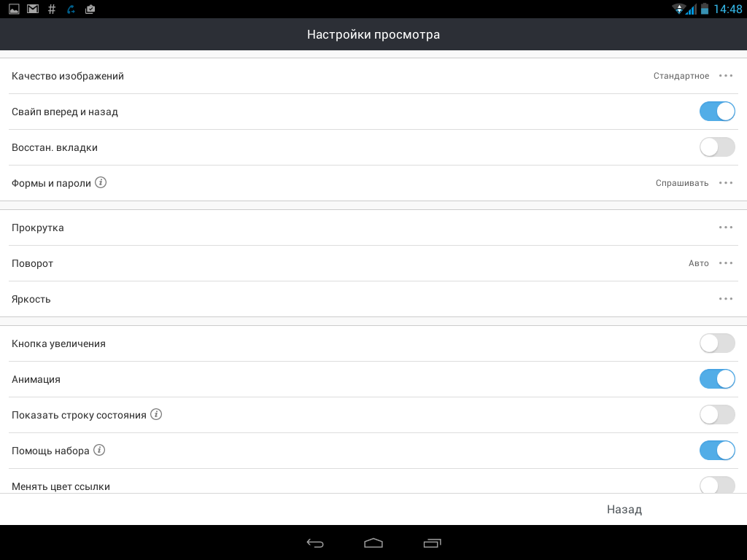Turn off the Анимация switch

click(717, 379)
